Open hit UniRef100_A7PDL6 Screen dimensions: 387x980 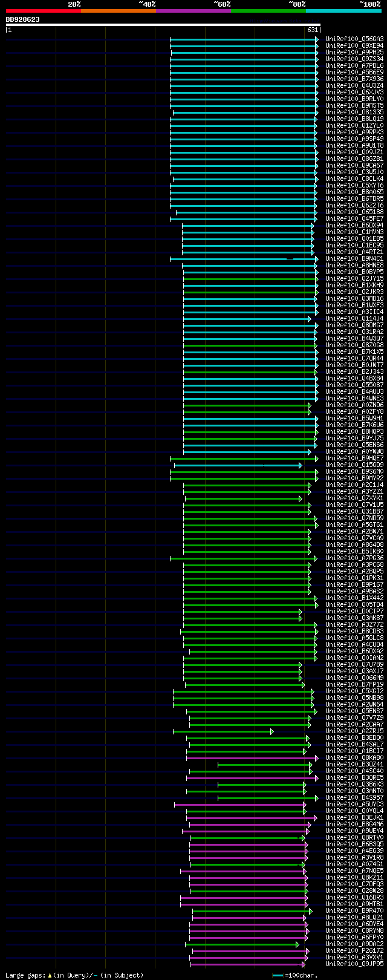(354, 65)
